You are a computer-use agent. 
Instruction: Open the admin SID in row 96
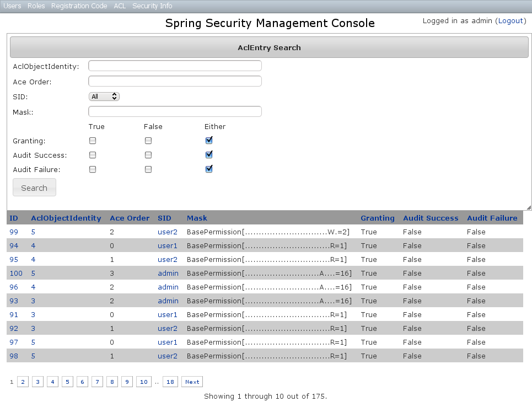coord(168,287)
